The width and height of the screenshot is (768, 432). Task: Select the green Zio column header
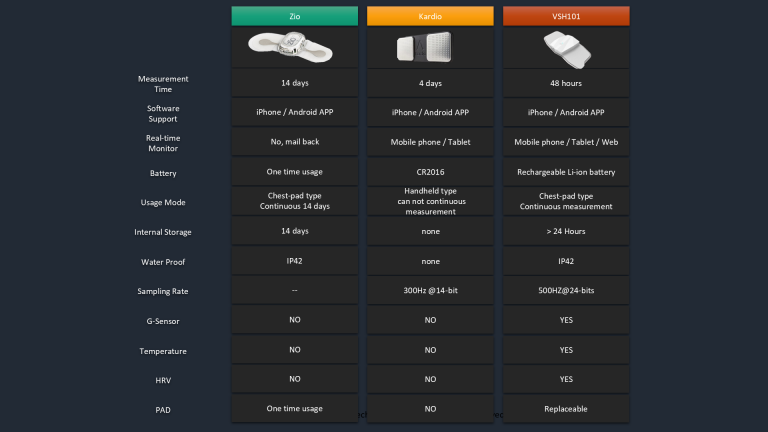click(x=294, y=16)
